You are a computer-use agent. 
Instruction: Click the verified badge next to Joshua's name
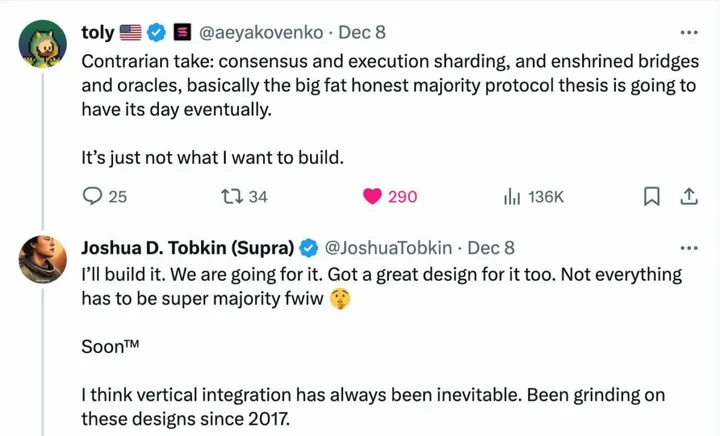pyautogui.click(x=310, y=248)
